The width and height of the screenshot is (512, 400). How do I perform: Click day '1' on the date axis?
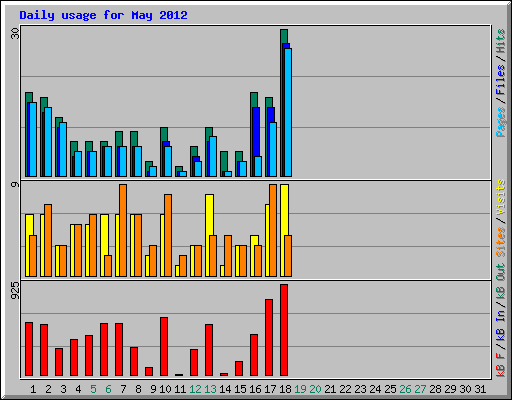(x=33, y=389)
